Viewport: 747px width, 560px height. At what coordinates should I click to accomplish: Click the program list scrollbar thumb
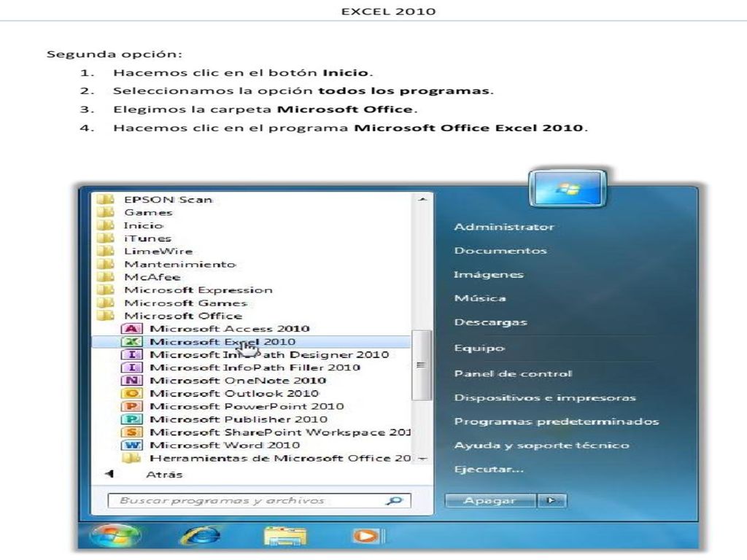point(421,365)
